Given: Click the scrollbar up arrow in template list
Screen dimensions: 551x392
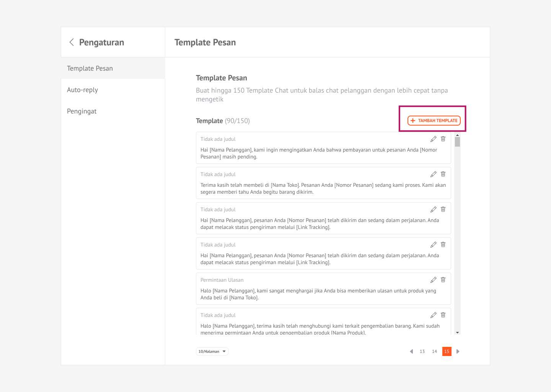Looking at the screenshot, I should [x=457, y=135].
